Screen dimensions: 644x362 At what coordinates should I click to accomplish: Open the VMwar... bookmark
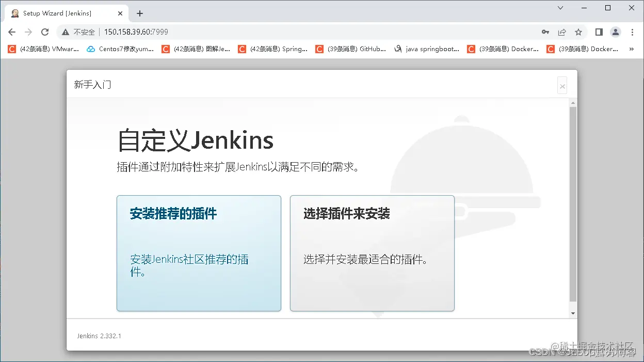click(43, 49)
